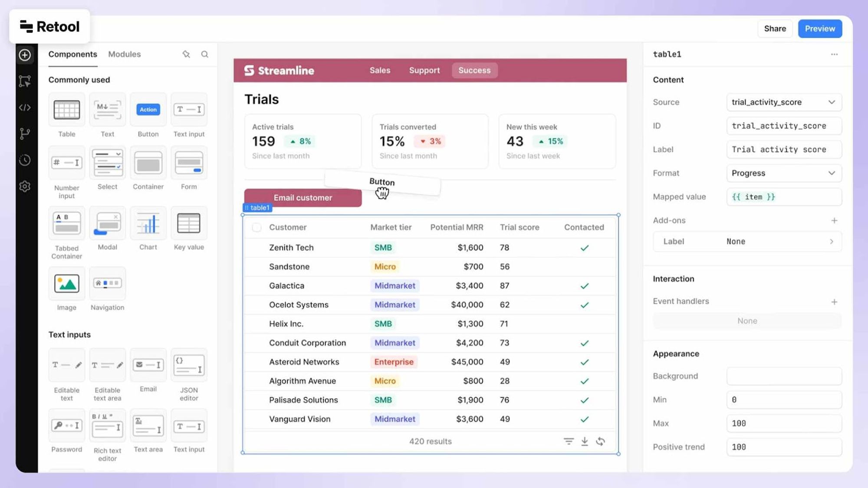Image resolution: width=868 pixels, height=488 pixels.
Task: Download table data via download icon
Action: click(585, 441)
